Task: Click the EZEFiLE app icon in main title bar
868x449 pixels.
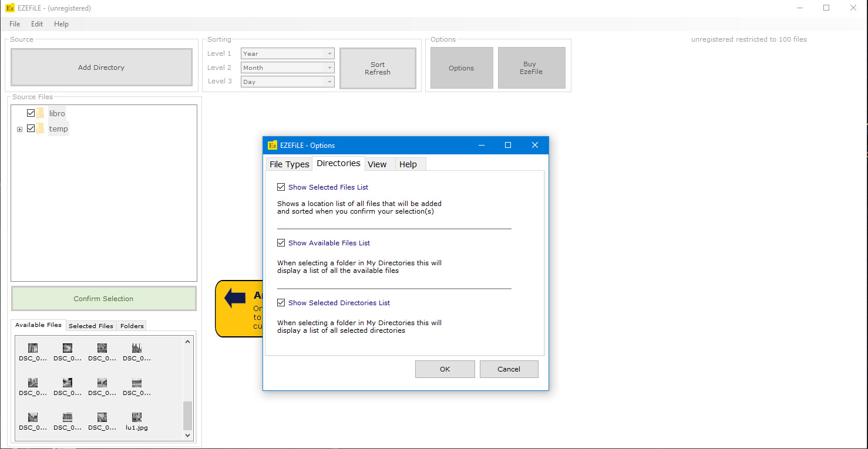Action: [x=9, y=8]
